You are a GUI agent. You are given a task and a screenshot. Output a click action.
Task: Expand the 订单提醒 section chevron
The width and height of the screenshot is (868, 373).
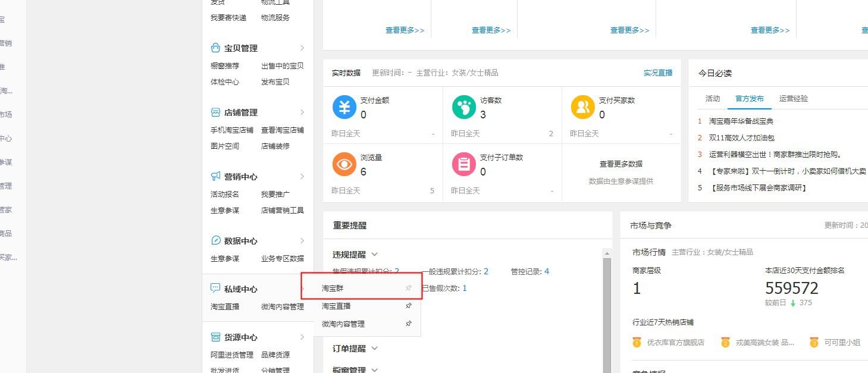click(374, 349)
